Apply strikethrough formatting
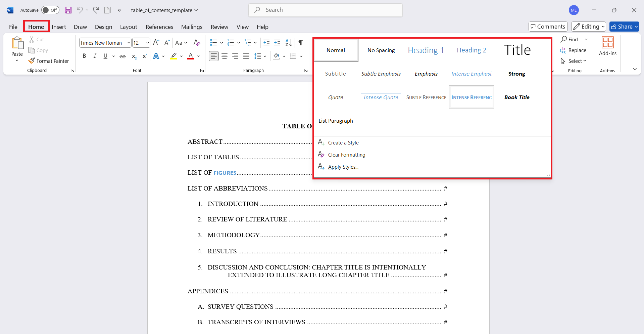This screenshot has width=644, height=334. [x=123, y=56]
